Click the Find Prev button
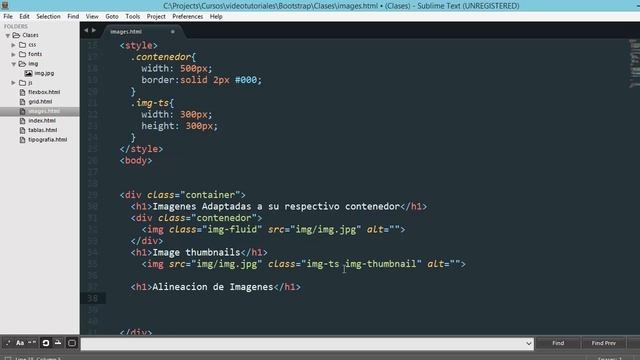Viewport: 640px width, 360px height. (603, 343)
